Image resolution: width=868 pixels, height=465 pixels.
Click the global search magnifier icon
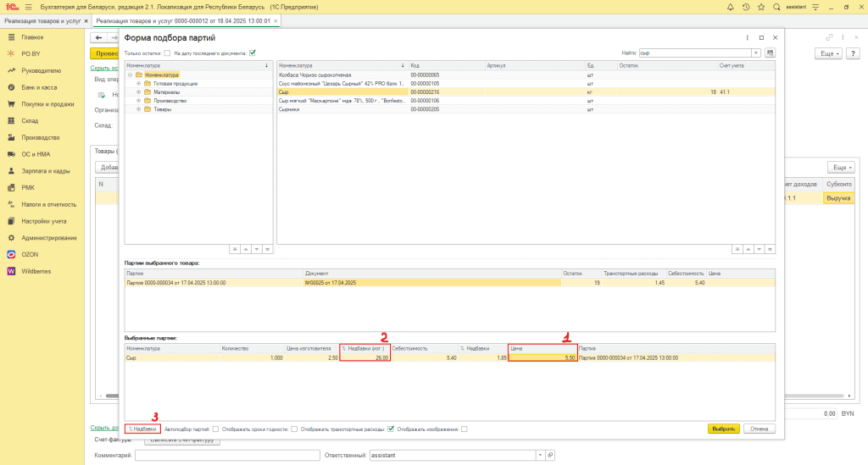pos(776,7)
